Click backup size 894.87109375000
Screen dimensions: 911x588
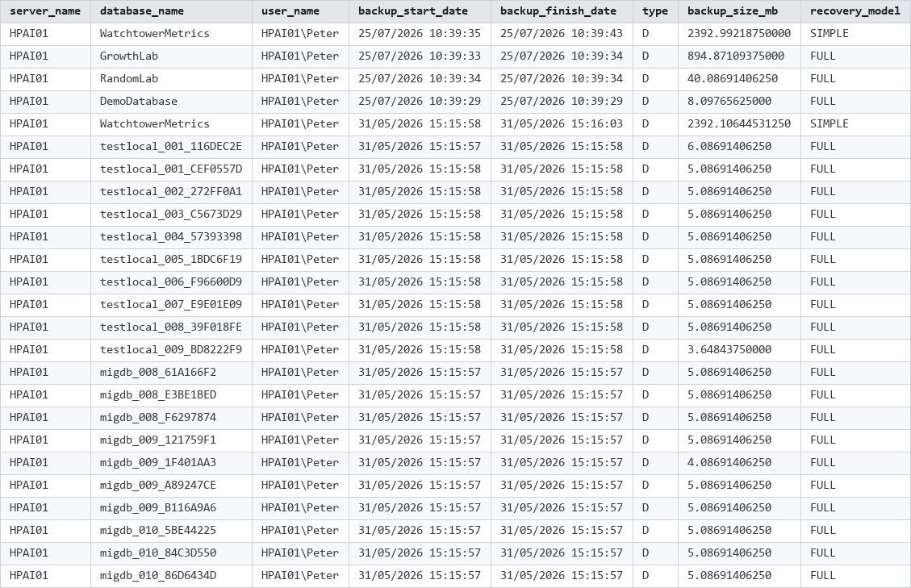point(740,56)
